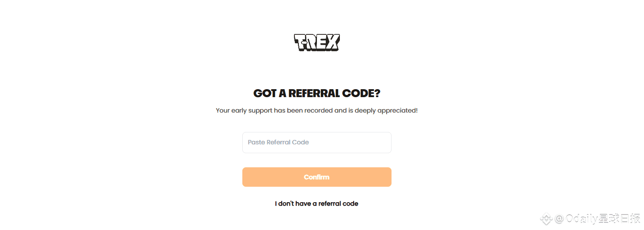The height and width of the screenshot is (230, 644).
Task: Click the Odaily watermark diamond icon
Action: [547, 218]
